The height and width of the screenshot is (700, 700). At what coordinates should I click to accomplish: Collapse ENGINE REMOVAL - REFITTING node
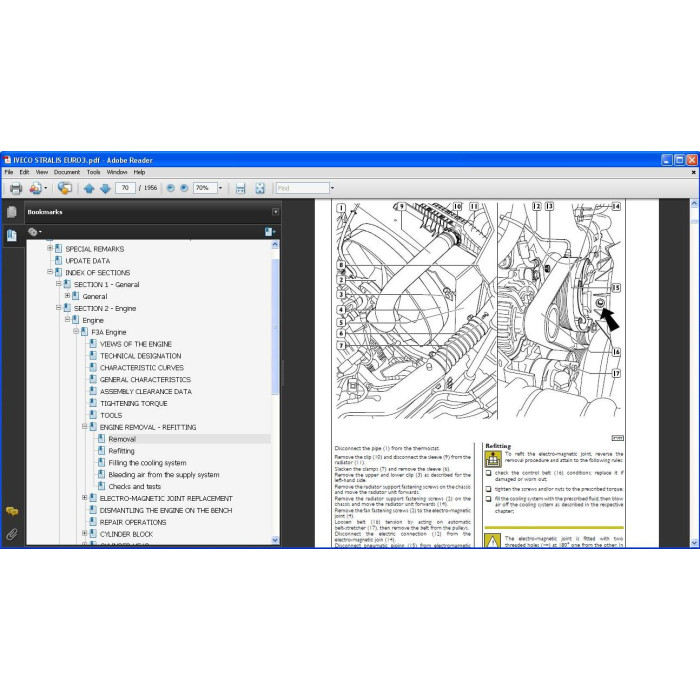point(84,426)
